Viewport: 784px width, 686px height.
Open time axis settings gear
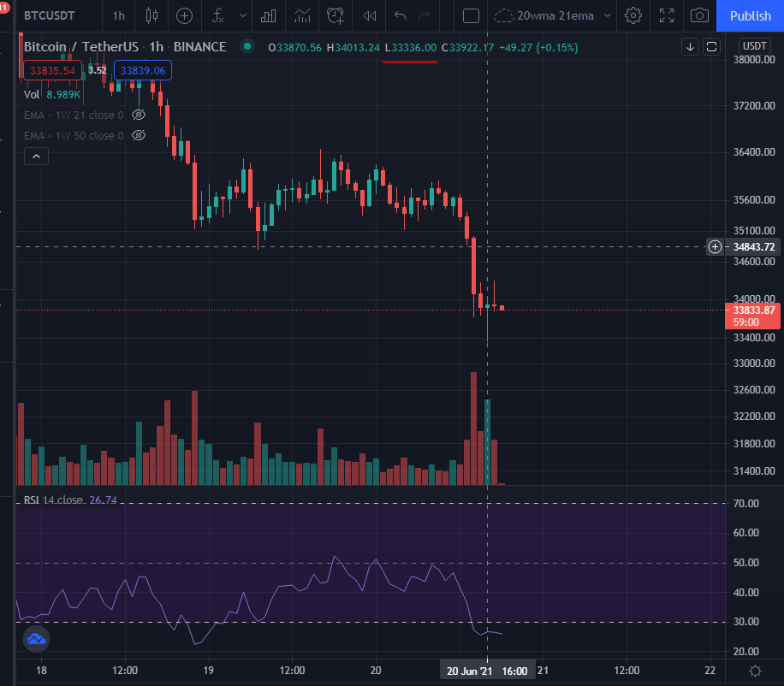pos(756,671)
